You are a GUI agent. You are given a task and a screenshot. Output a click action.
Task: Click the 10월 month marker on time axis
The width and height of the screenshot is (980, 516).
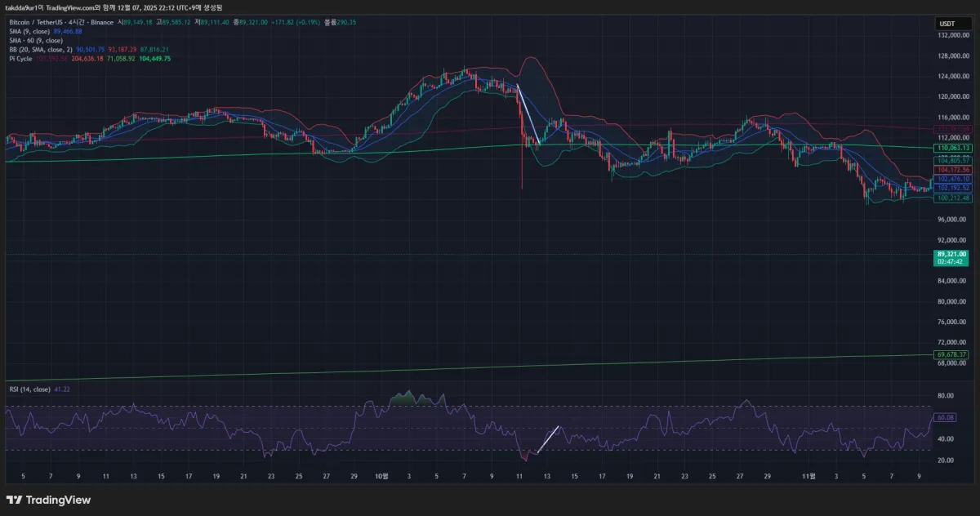pyautogui.click(x=381, y=475)
